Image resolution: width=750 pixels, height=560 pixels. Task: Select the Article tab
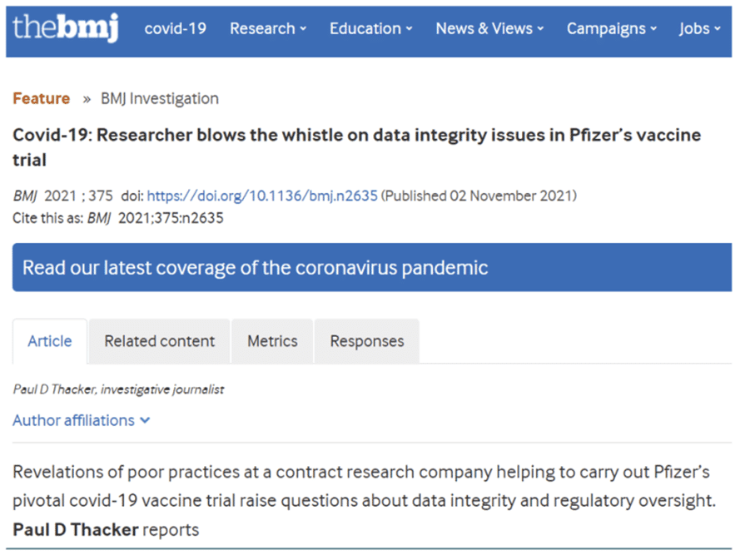coord(50,341)
